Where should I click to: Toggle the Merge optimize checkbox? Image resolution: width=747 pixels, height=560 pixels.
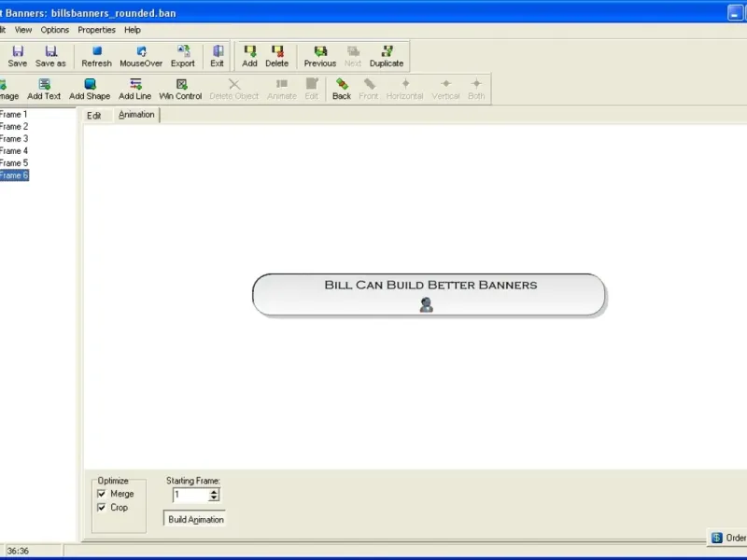click(101, 494)
